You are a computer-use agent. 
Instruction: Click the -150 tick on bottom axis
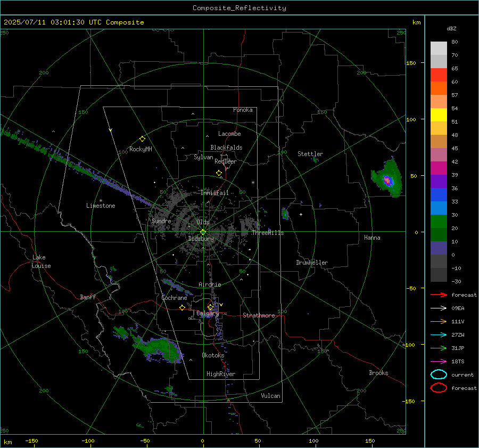(x=31, y=441)
